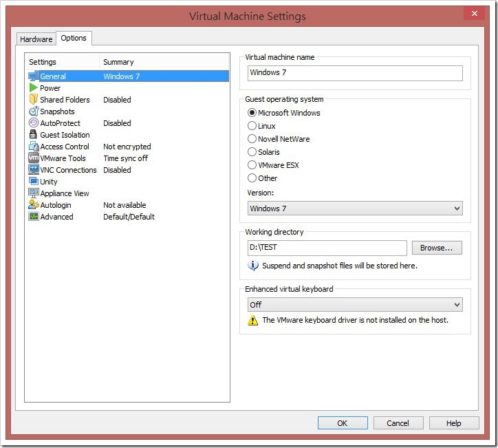Open the Version dropdown showing Windows 7
498x448 pixels.
(355, 209)
